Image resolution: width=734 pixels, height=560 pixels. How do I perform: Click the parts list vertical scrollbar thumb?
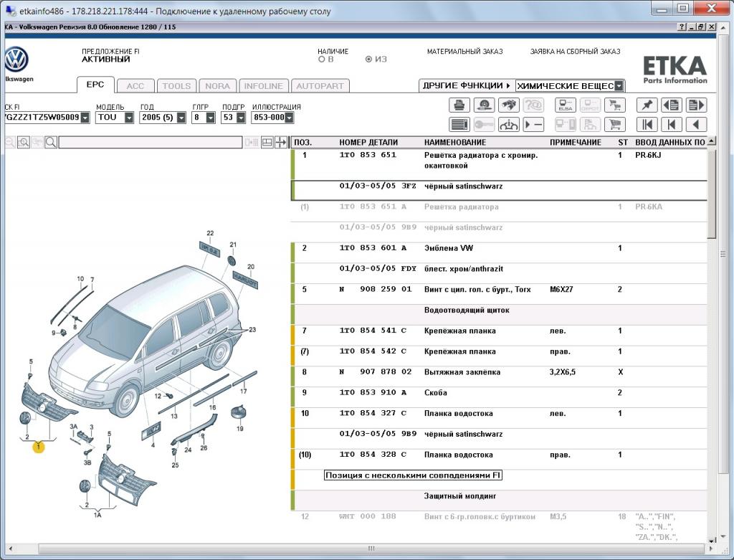(x=712, y=193)
